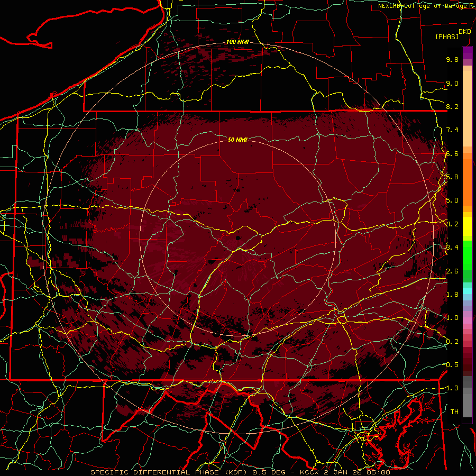Click the orange band of the color scale
Image resolution: width=476 pixels, height=476 pixels.
[467, 183]
